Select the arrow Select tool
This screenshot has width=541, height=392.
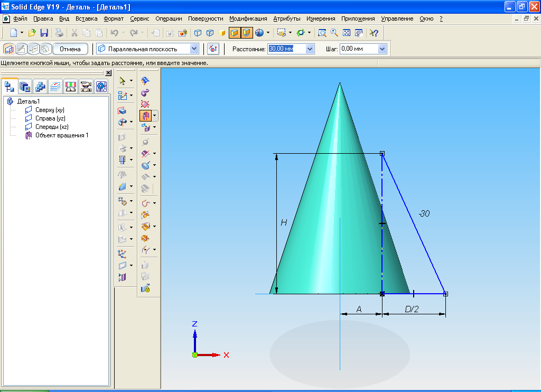(123, 81)
